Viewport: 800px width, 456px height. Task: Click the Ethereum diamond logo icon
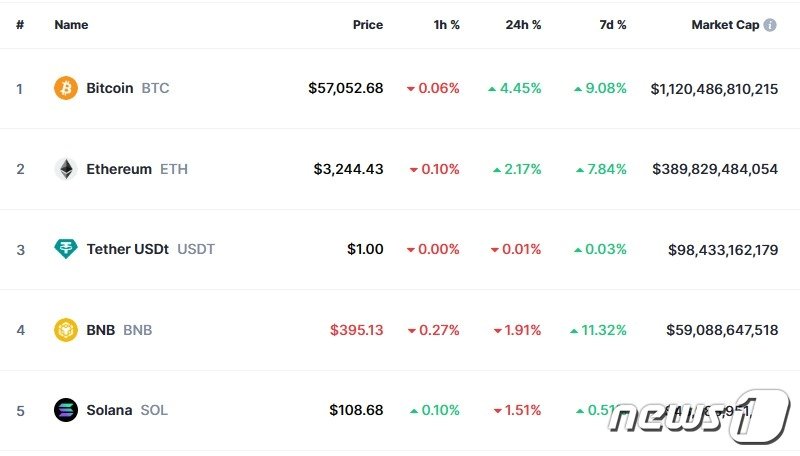click(65, 169)
